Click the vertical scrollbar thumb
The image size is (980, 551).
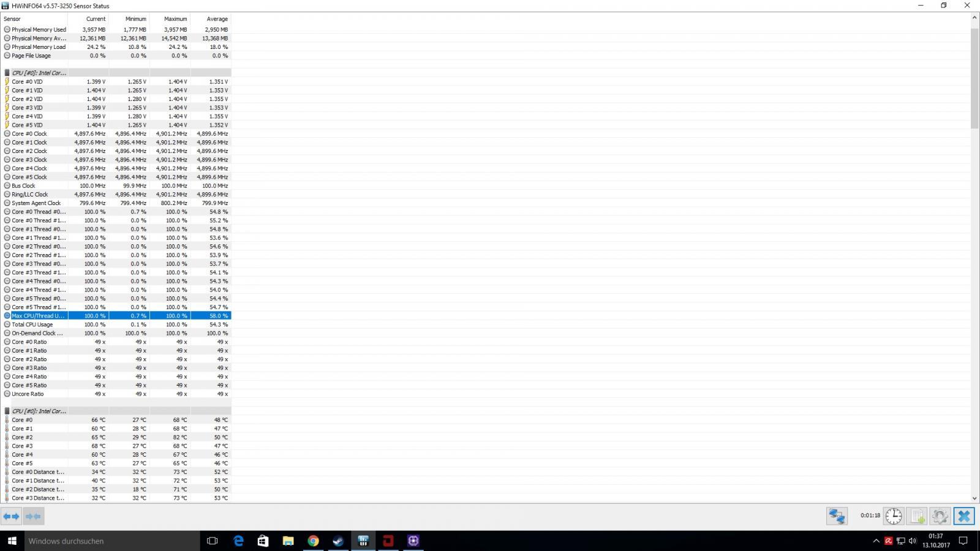tap(974, 78)
